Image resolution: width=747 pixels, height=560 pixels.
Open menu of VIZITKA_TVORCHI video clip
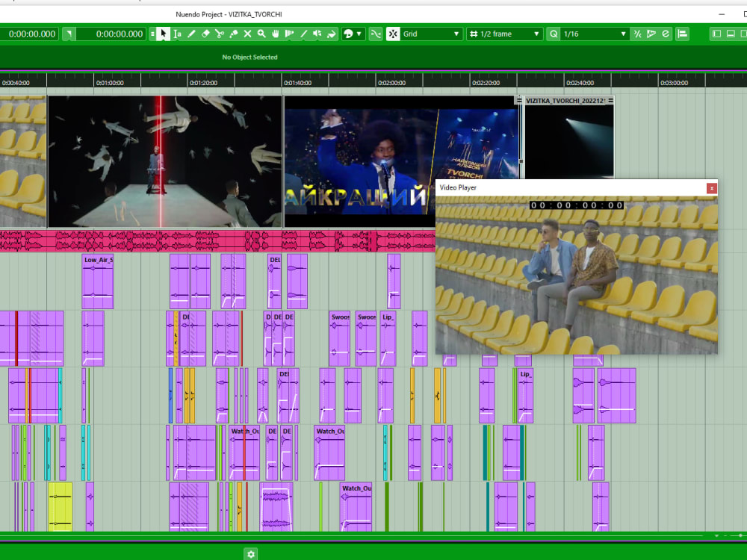(610, 101)
